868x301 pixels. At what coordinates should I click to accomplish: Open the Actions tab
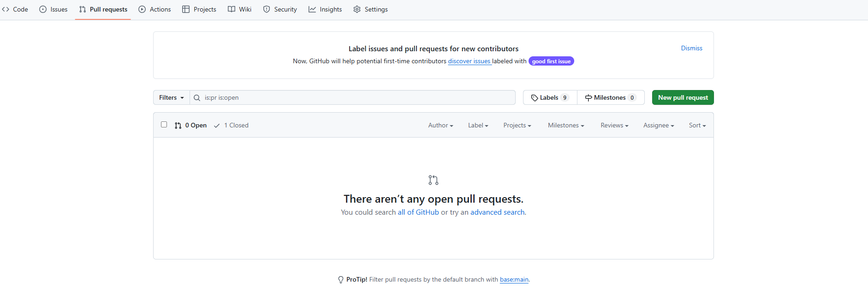155,9
